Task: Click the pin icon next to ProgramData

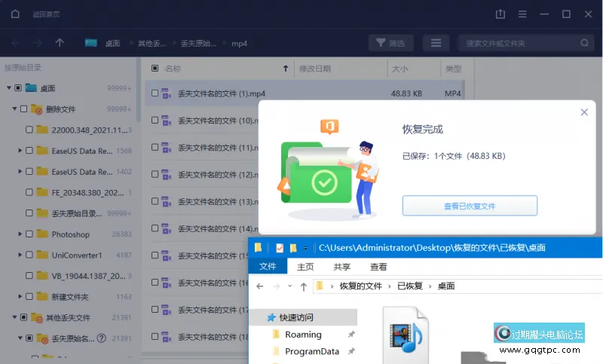Action: point(351,351)
